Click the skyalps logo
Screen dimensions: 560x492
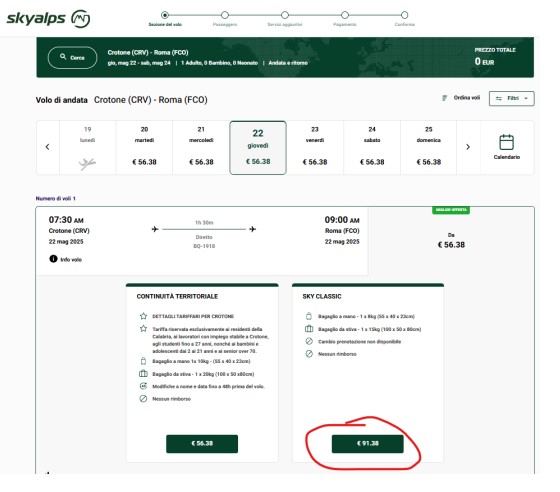(x=48, y=19)
